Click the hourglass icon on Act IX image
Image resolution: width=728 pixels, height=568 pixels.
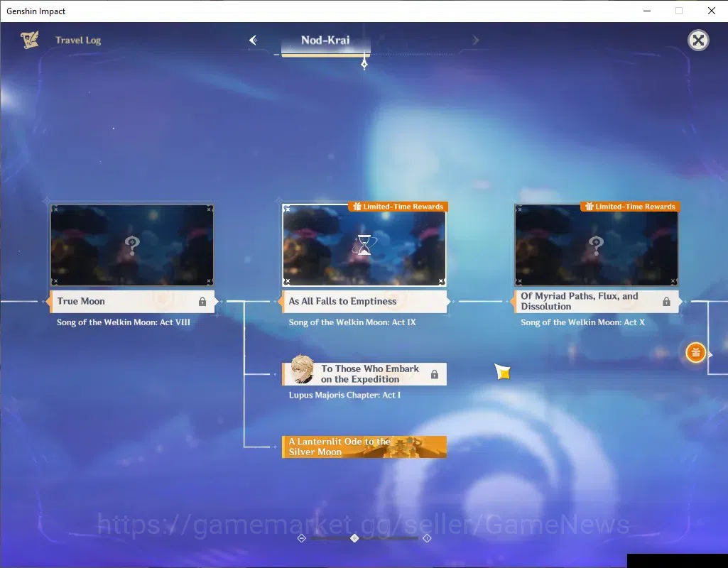tap(364, 245)
